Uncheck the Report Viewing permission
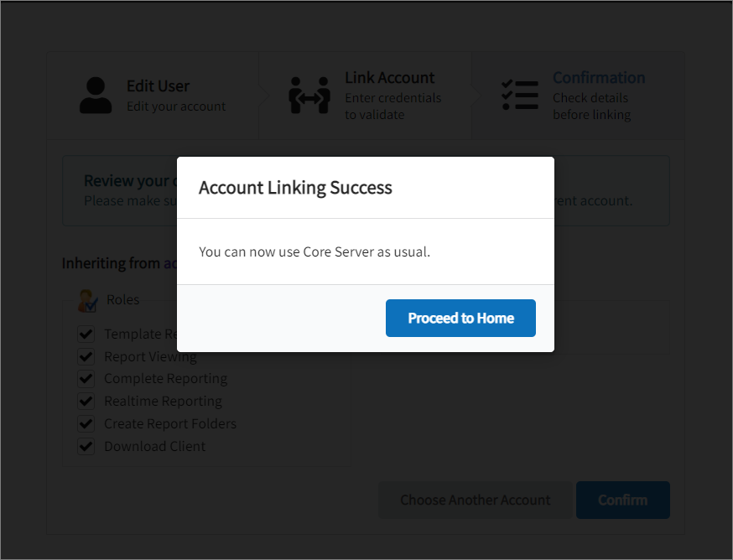The width and height of the screenshot is (733, 560). (86, 355)
